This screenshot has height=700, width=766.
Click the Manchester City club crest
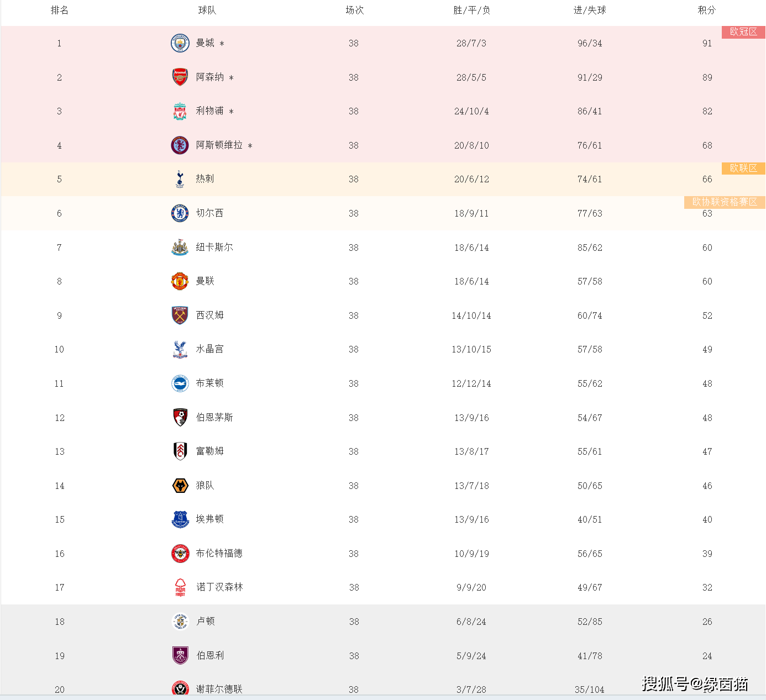[x=180, y=43]
